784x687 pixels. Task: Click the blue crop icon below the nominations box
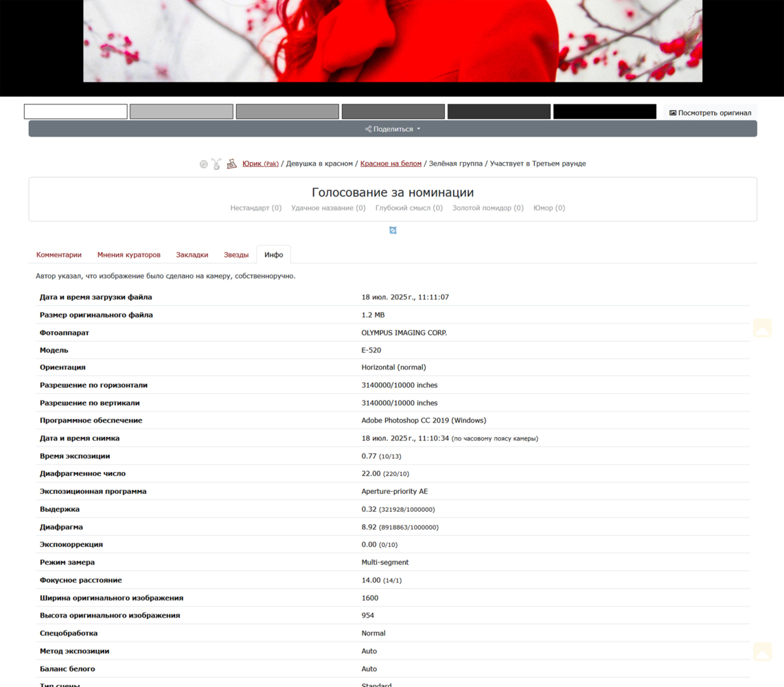[x=393, y=230]
